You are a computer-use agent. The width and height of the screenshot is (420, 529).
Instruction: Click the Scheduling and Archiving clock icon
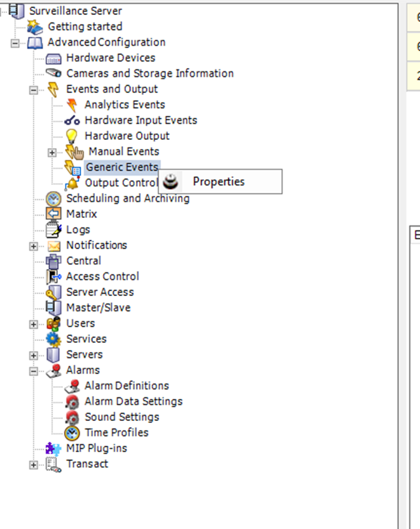coord(54,199)
